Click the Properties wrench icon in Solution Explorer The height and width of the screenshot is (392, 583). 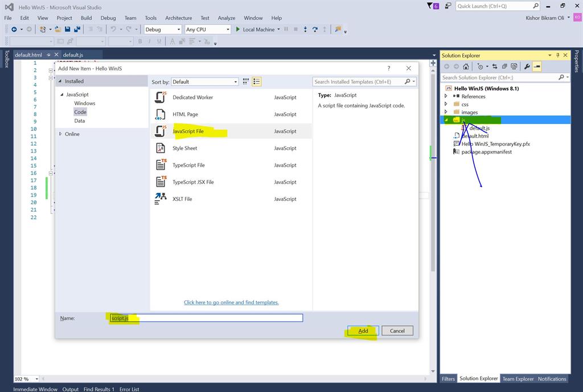[x=527, y=67]
